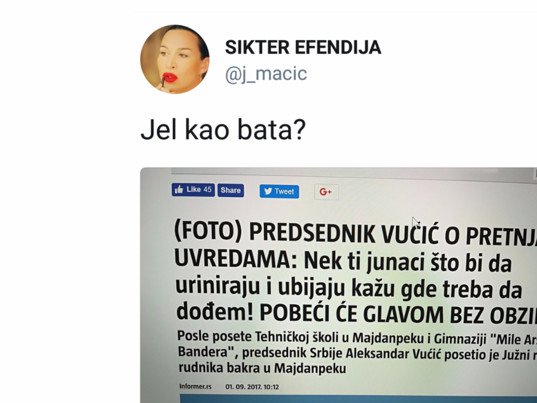
Task: Click the Like 45 counter button
Action: (193, 190)
